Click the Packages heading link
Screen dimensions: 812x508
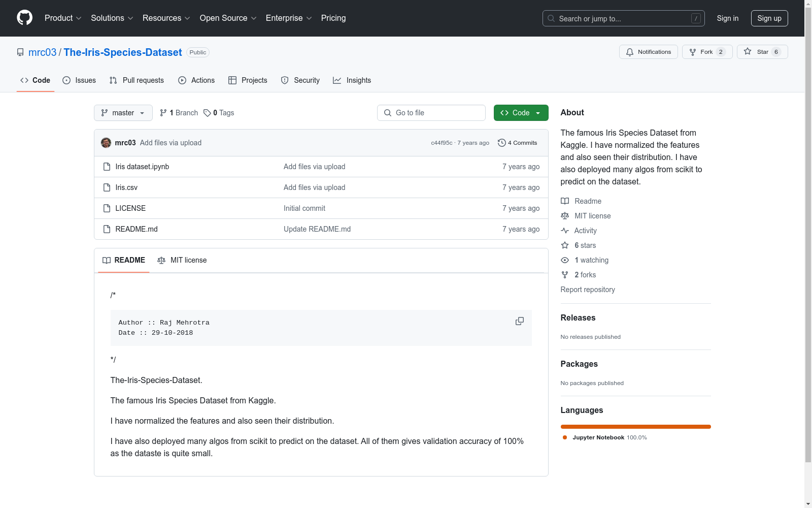[x=579, y=364]
